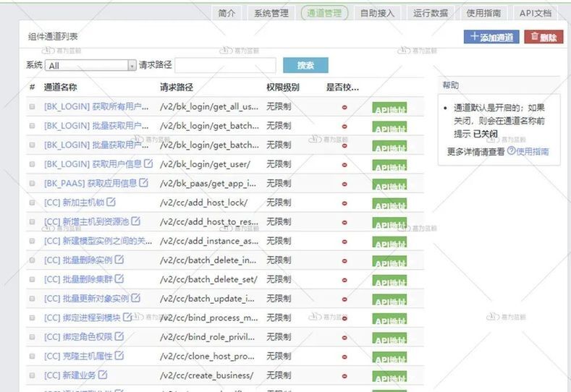Screen dimensions: 571x392
Task: Tick checkbox for 批量删除实例 row
Action: [x=32, y=260]
